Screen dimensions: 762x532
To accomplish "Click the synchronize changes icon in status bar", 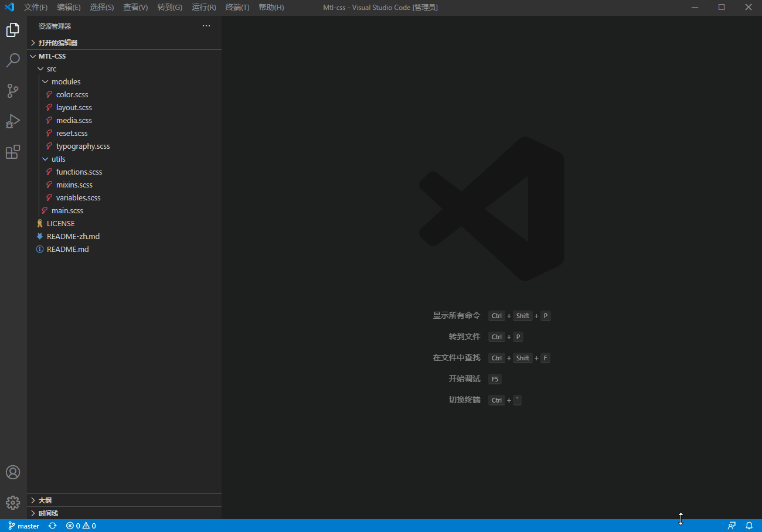I will (53, 526).
